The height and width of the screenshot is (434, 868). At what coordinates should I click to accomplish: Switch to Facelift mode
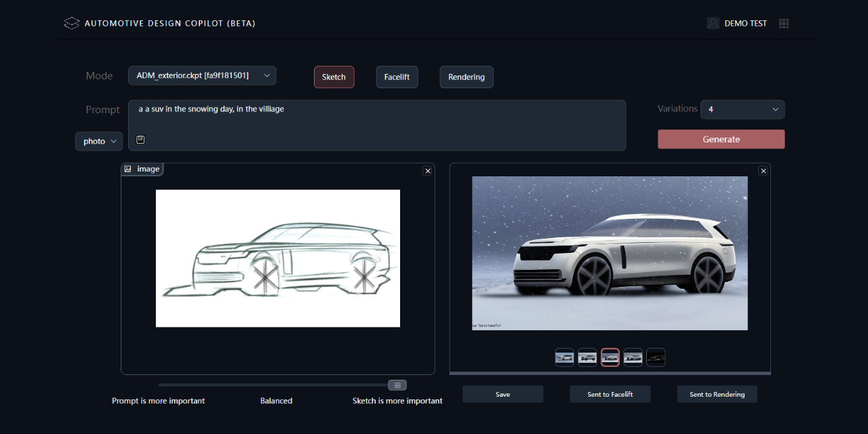397,77
